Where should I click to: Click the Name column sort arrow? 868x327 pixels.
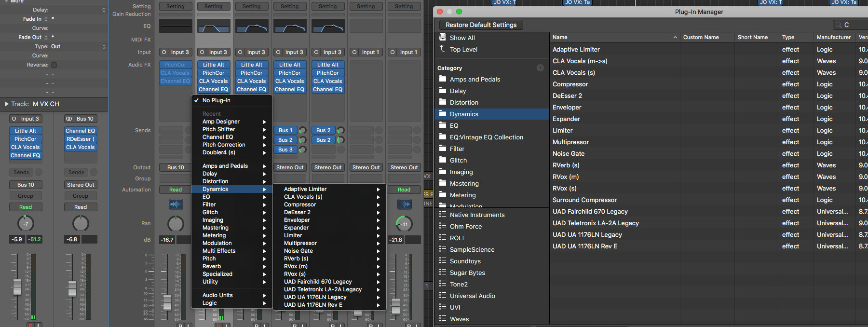click(675, 37)
